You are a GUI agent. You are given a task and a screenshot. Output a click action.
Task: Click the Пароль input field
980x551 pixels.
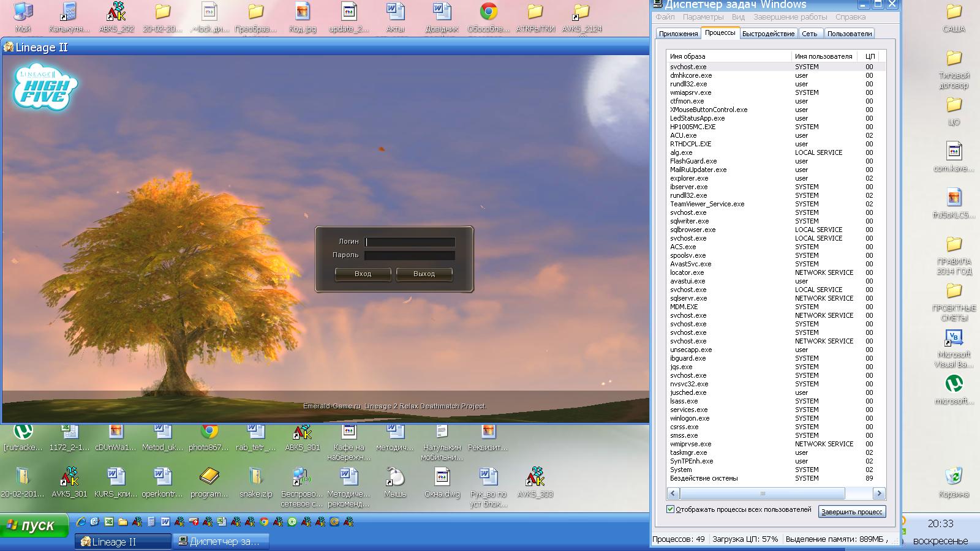[x=410, y=255]
